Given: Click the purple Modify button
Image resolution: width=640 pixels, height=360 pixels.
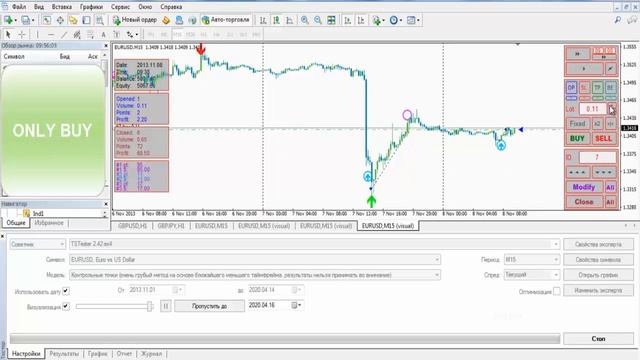Looking at the screenshot, I should pyautogui.click(x=584, y=187).
